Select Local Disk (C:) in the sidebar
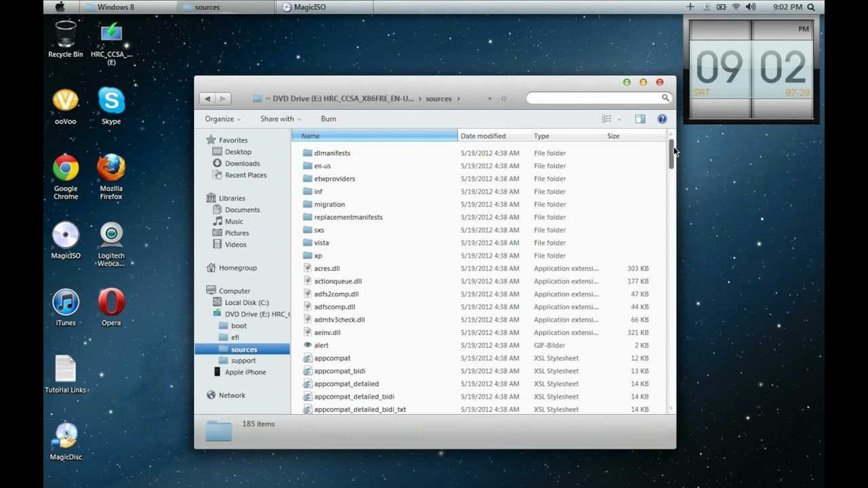 246,303
